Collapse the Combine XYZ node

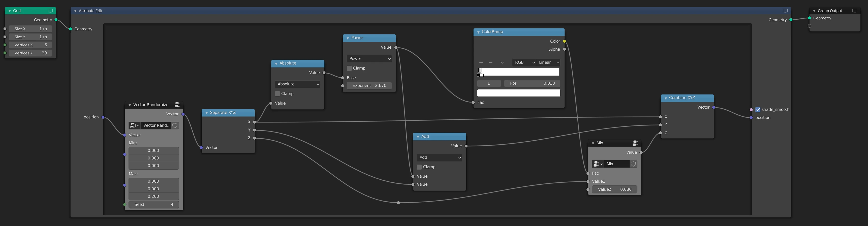(x=665, y=98)
